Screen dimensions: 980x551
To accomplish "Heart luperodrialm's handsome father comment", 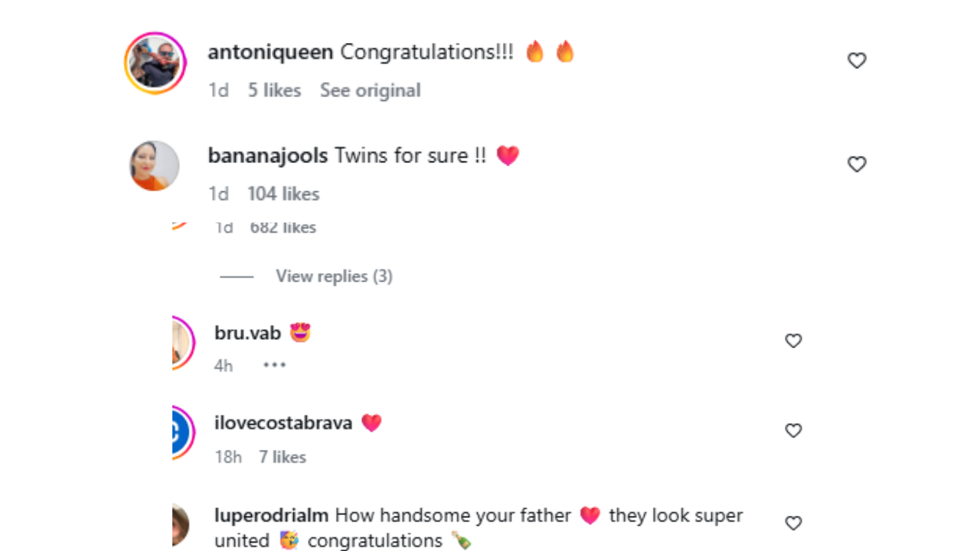I will pos(793,523).
